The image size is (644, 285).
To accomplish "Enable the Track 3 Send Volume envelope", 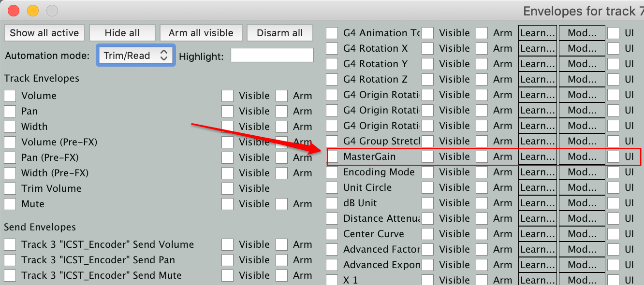I will [x=10, y=244].
